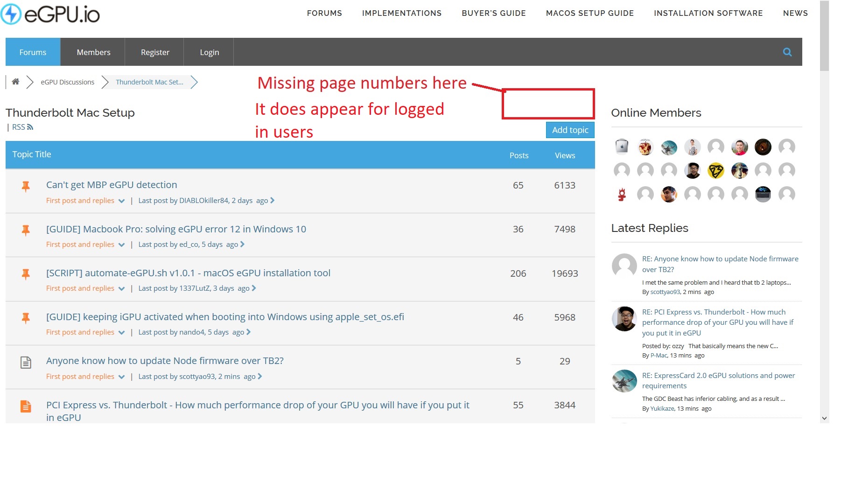This screenshot has height=504, width=841.
Task: Click document icon beside Node firmware topic
Action: click(26, 363)
